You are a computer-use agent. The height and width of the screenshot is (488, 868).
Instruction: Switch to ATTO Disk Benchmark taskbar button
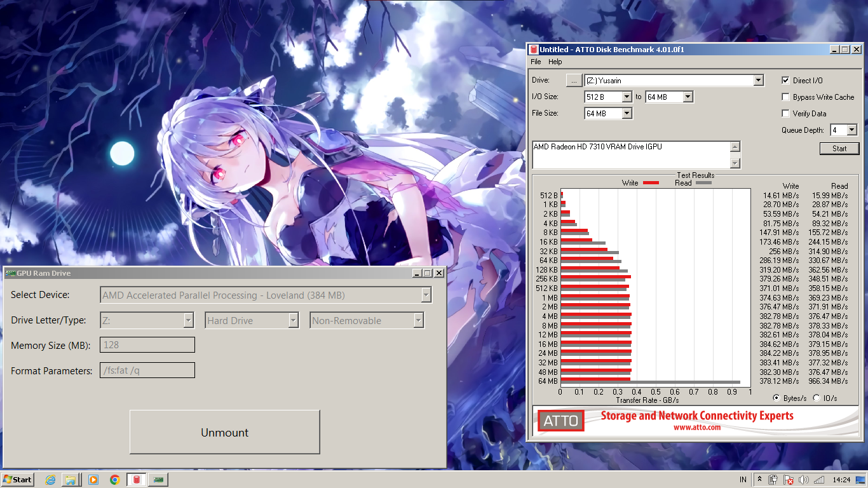pos(136,480)
